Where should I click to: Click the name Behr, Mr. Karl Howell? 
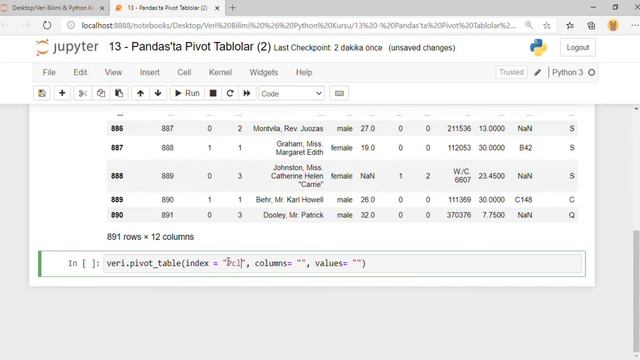point(289,200)
